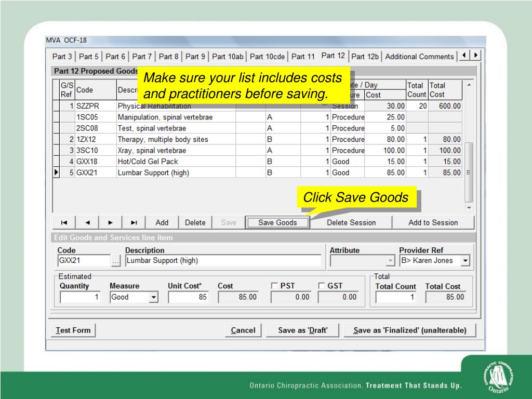532x399 pixels.
Task: Click the Save Goods button
Action: click(277, 222)
